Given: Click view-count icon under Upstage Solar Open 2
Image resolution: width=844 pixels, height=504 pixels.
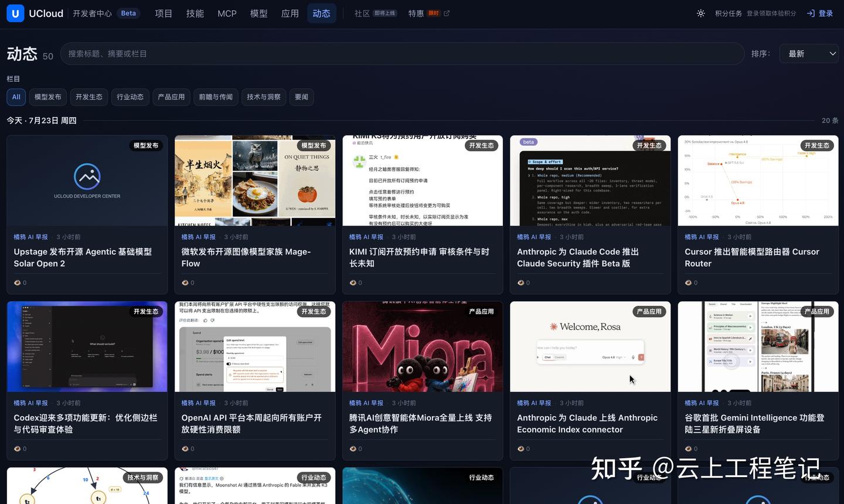Looking at the screenshot, I should [x=18, y=282].
